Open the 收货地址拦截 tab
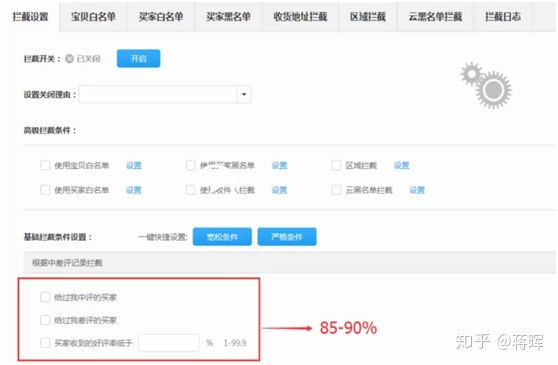Viewport: 558px width, 365px height. tap(300, 17)
